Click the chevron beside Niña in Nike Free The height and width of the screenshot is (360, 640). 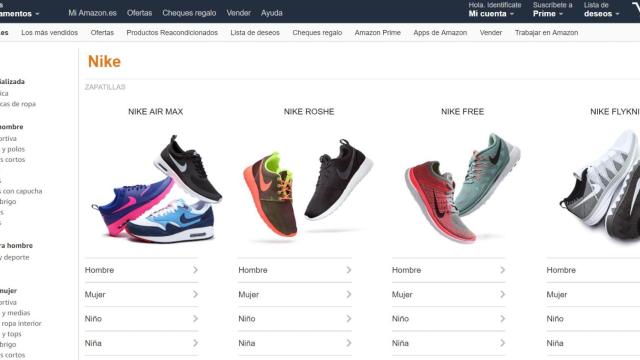click(503, 343)
